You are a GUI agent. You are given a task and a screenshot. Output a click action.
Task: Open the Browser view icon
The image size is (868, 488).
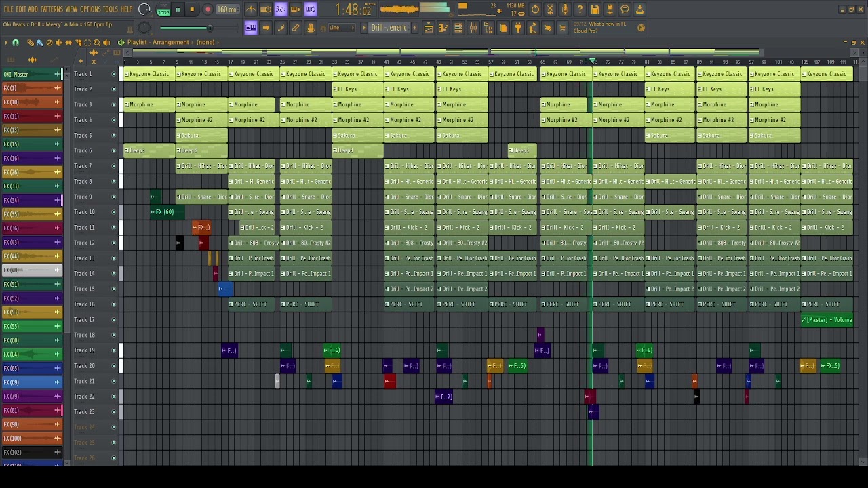tap(488, 28)
